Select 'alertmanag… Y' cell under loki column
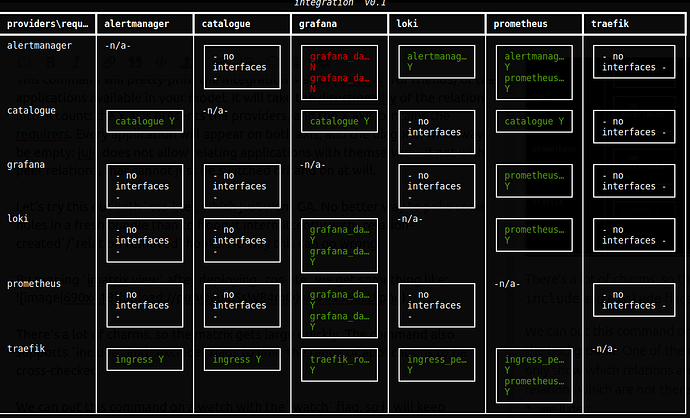Image resolution: width=690 pixels, height=418 pixels. click(x=437, y=62)
